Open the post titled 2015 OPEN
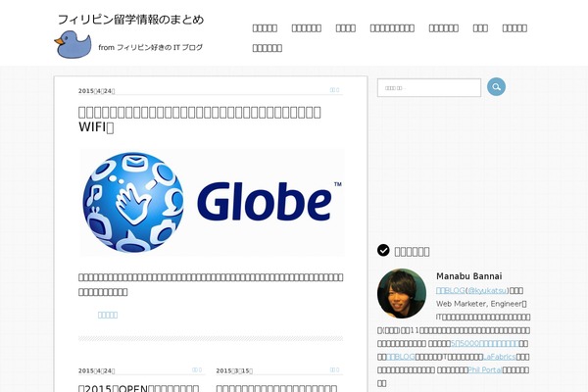Screen dimensions: 588x392 tap(139, 387)
